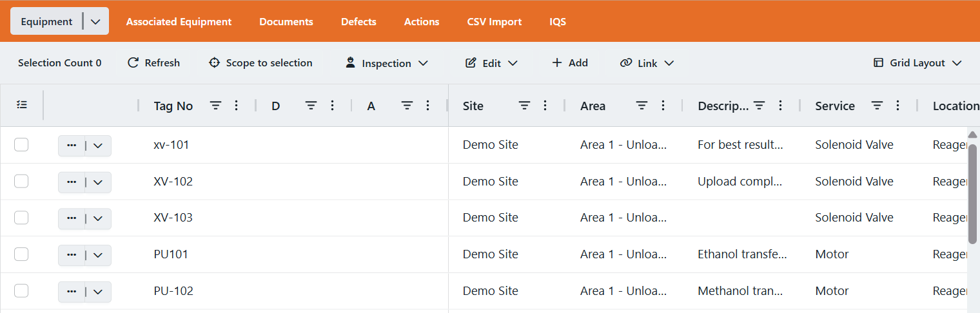This screenshot has width=980, height=313.
Task: Click the Grid Layout panel icon
Action: coord(878,62)
